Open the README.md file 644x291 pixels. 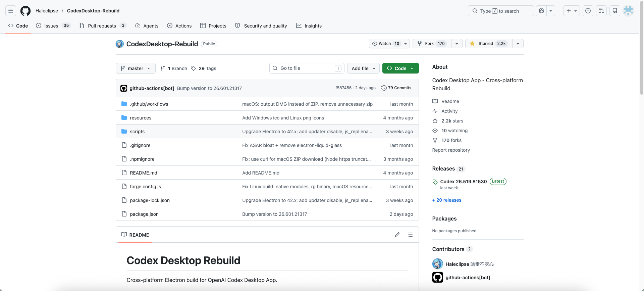(144, 173)
